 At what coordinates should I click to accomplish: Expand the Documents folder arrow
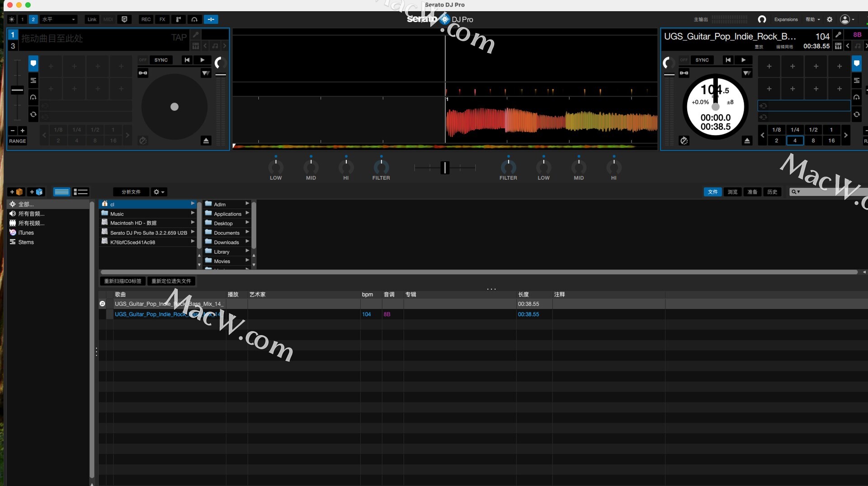pyautogui.click(x=247, y=232)
